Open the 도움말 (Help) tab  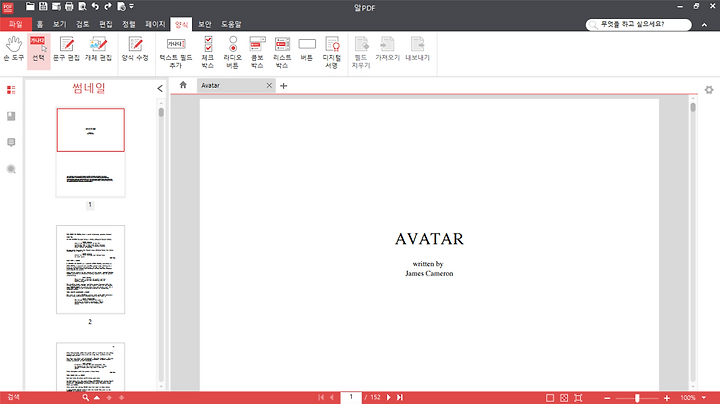(231, 24)
